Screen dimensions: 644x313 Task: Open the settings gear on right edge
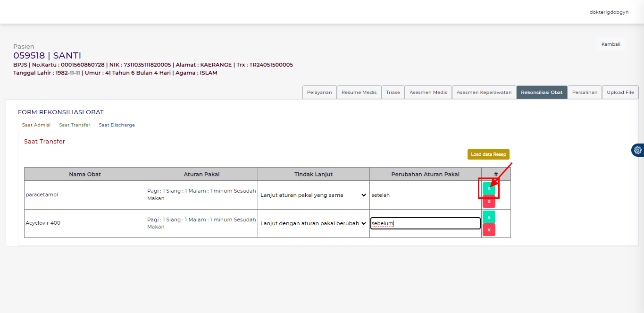click(x=637, y=150)
